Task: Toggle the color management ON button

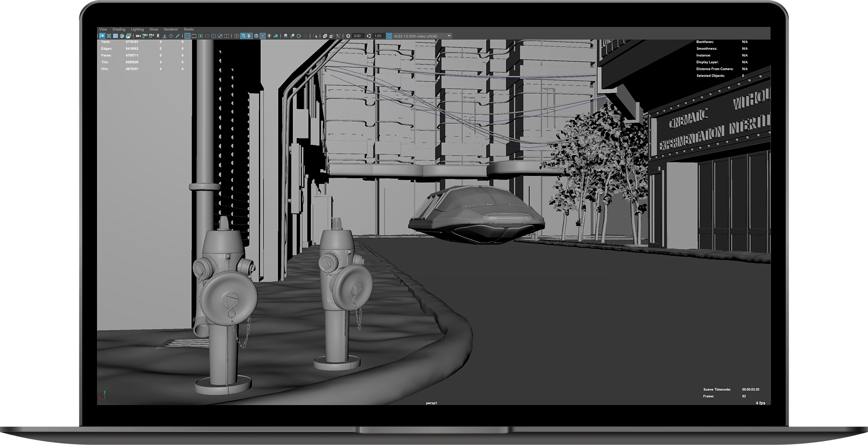Action: pos(389,36)
